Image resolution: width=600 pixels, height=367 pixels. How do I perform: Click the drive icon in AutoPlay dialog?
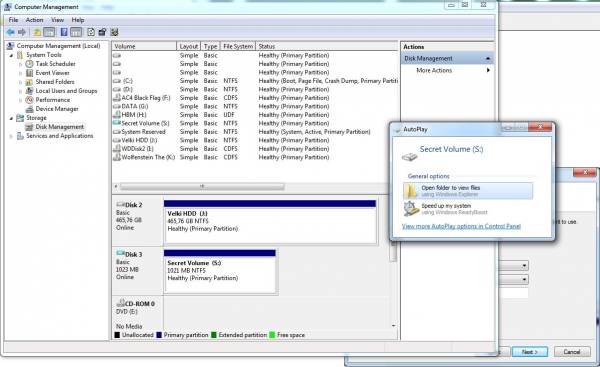pos(409,157)
